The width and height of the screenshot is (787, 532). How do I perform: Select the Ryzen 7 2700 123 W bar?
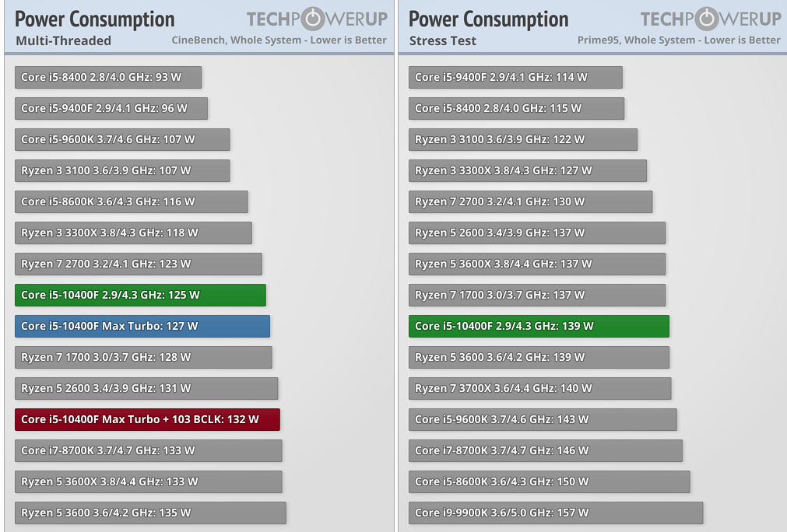click(x=138, y=264)
